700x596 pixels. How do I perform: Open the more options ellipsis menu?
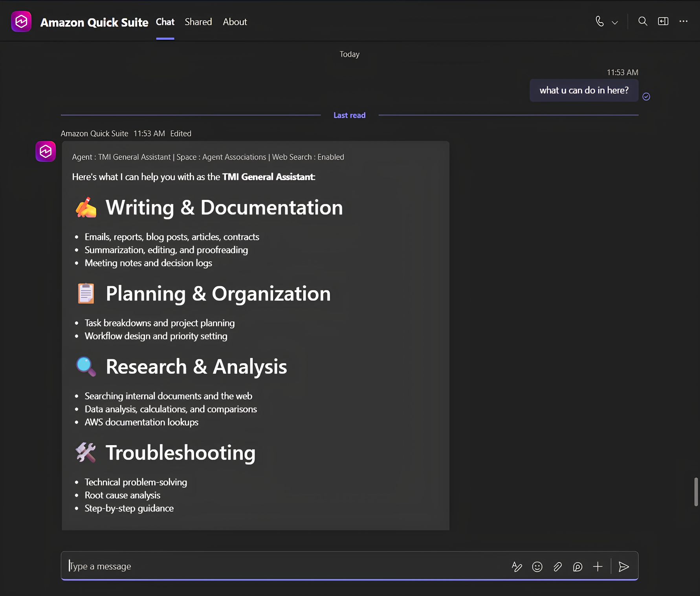684,21
